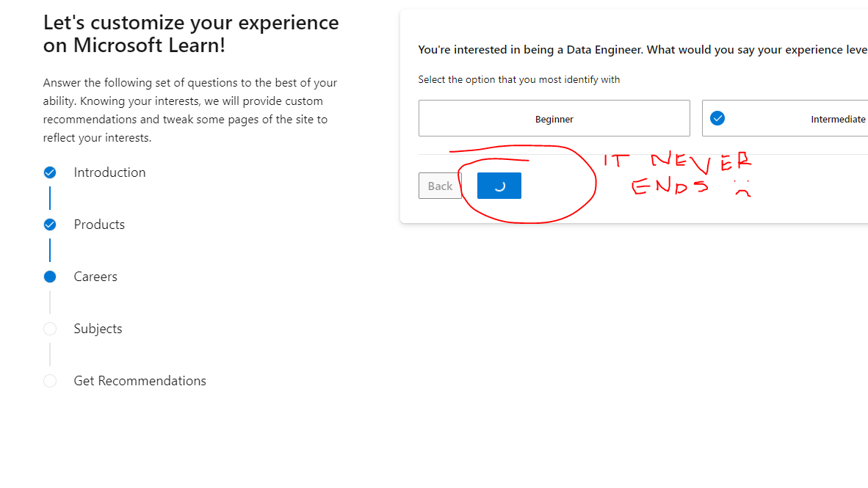868x488 pixels.
Task: Open the Get Recommendations step
Action: 140,380
